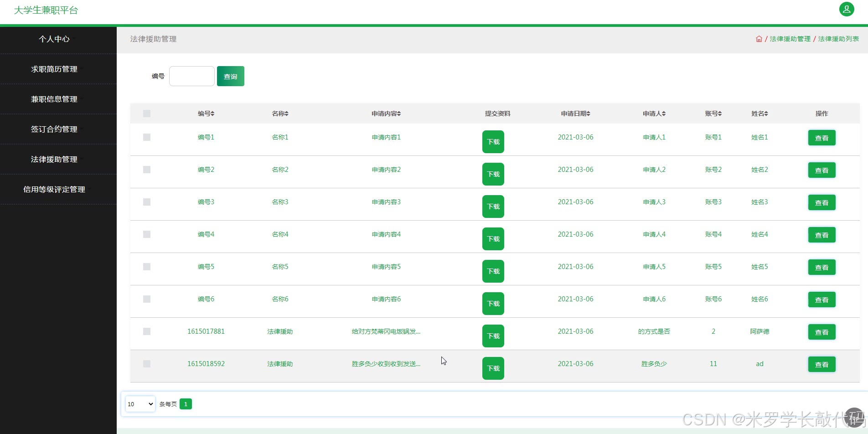Download the file for 1615017881

(493, 336)
